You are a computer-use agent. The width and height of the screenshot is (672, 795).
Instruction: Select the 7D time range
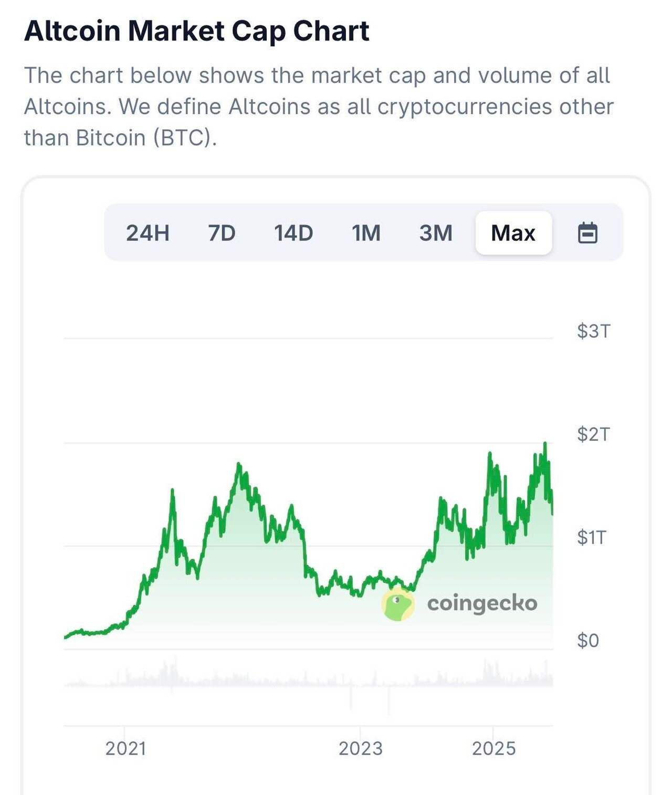222,233
